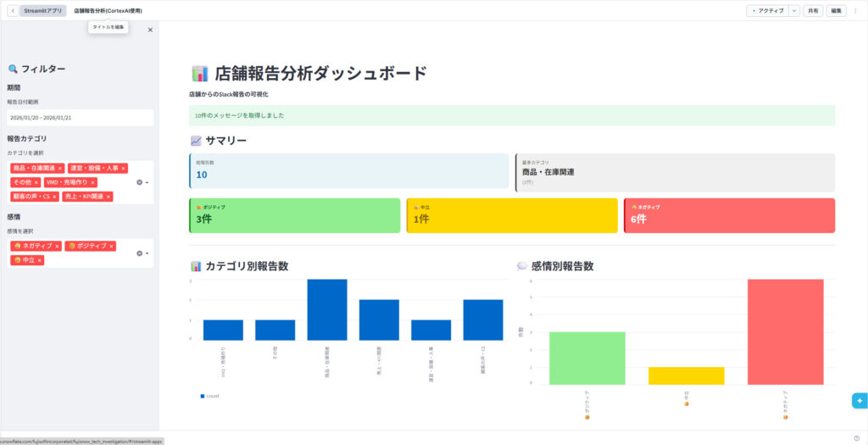Screen dimensions: 868x445
Task: Click the アクティブ status button
Action: (x=767, y=11)
